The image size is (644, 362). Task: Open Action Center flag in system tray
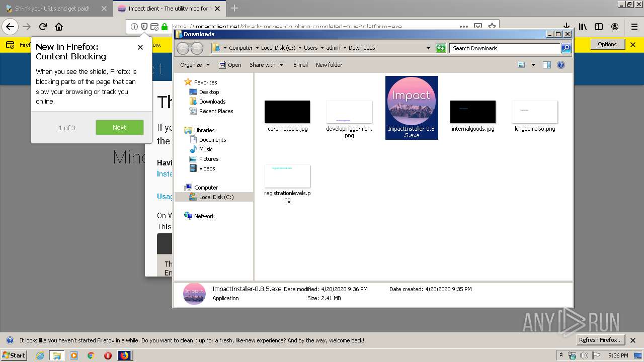tap(596, 355)
